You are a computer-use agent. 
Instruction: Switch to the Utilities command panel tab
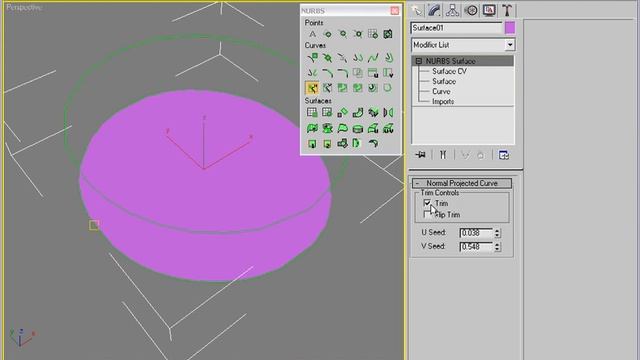coord(507,10)
